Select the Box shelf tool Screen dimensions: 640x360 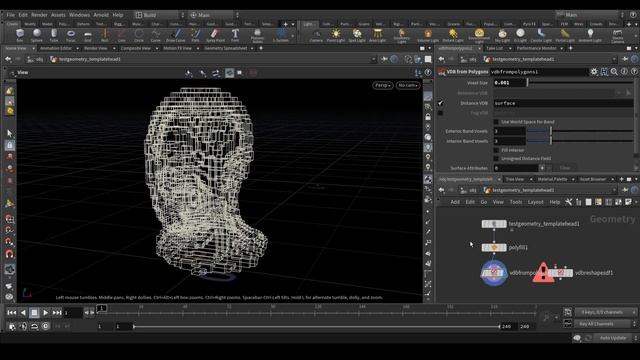20,35
